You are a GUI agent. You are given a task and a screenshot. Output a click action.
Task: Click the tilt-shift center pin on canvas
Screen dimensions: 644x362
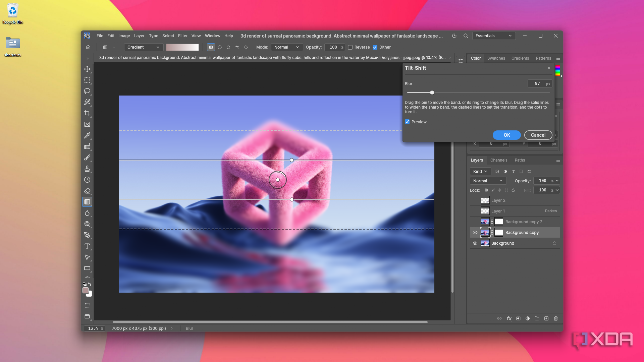[278, 180]
